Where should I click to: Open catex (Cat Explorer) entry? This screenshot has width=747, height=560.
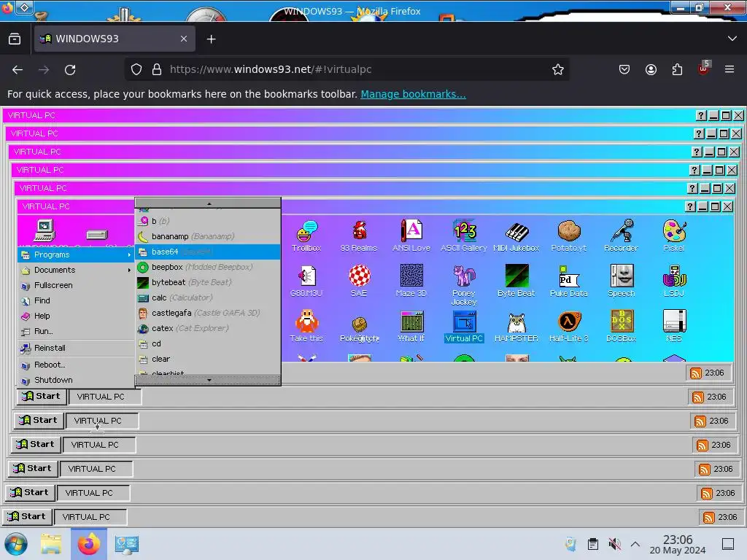coord(208,328)
